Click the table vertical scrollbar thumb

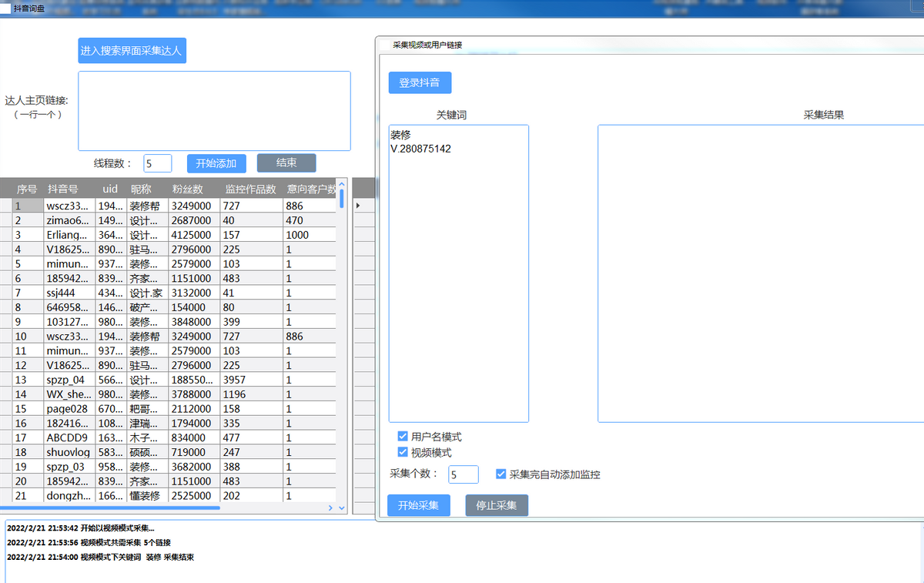click(342, 198)
